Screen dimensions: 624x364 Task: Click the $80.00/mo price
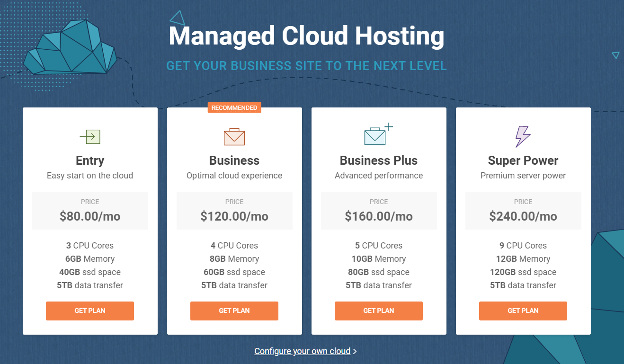[x=90, y=216]
